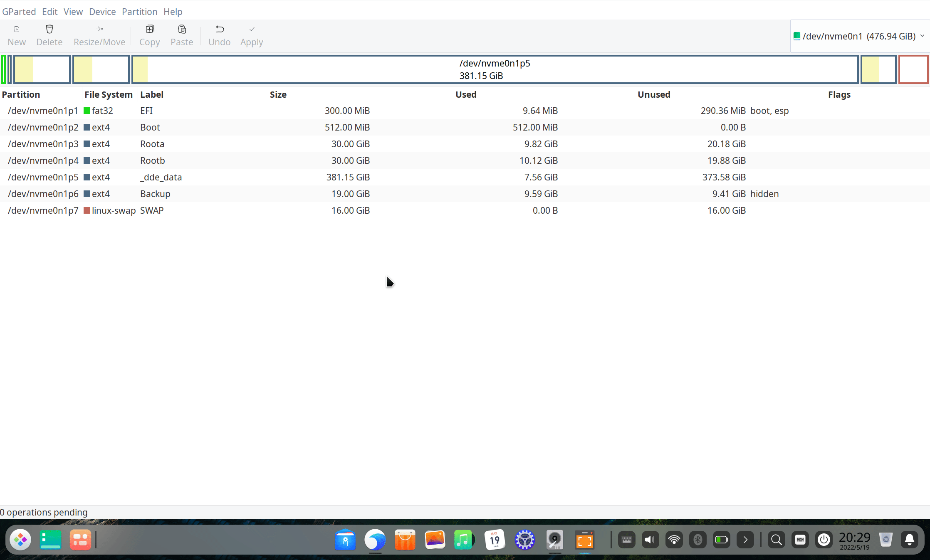Click the Delete partition trash icon

coord(49,29)
